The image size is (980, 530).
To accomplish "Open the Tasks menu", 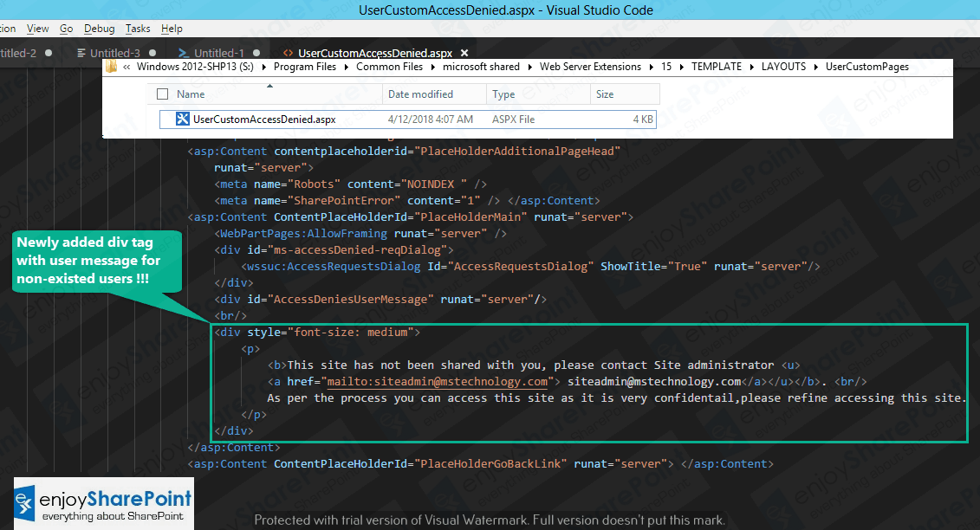I will click(138, 29).
